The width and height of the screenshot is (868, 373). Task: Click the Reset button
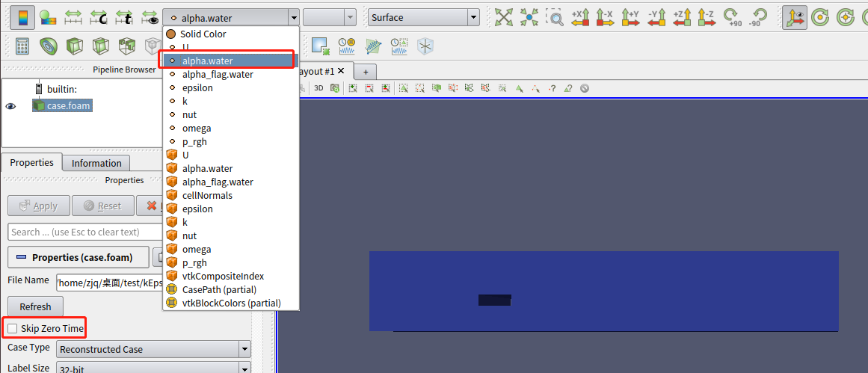(102, 206)
